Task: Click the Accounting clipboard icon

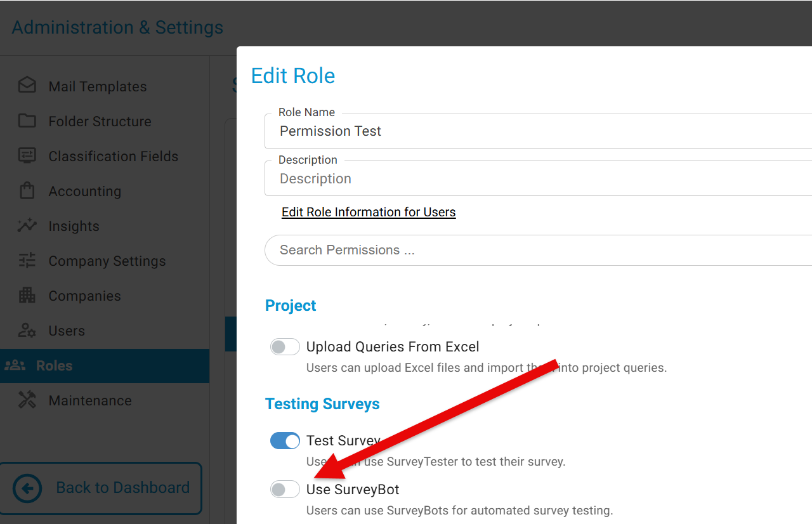Action: pos(27,190)
